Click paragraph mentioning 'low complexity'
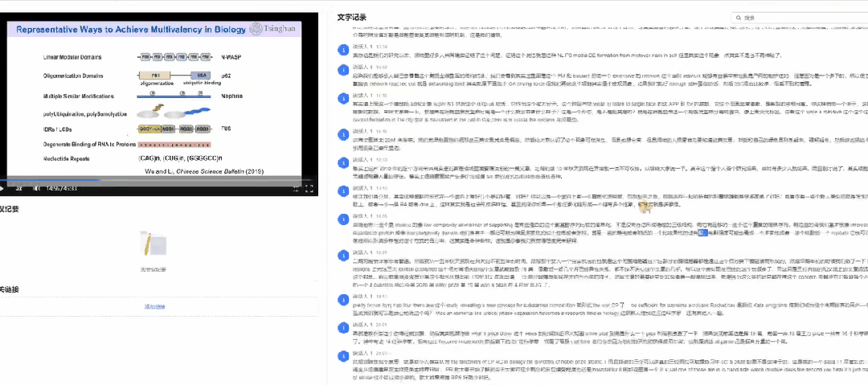Viewport: 868px width, 385px height. [609, 234]
